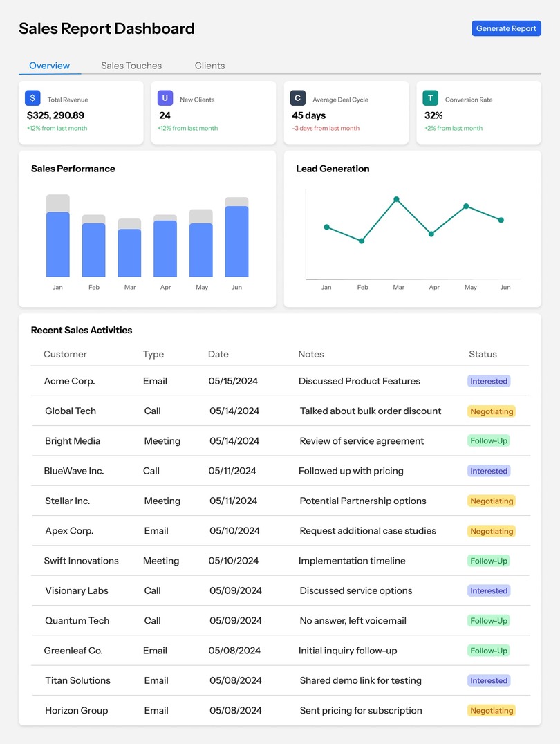Viewport: 560px width, 744px height.
Task: Select the Jun bar in Sales Performance
Action: click(237, 236)
